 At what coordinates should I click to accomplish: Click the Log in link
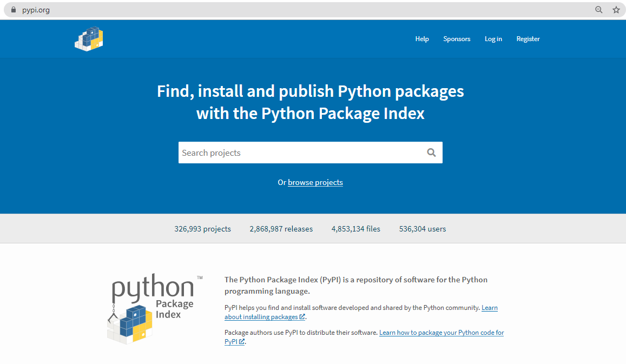coord(493,39)
